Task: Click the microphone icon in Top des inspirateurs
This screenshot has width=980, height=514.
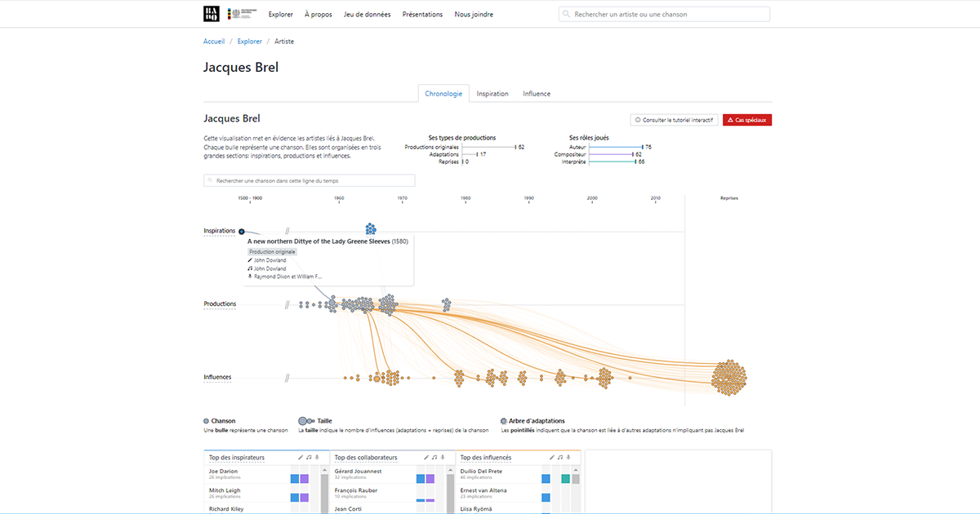Action: pos(316,458)
